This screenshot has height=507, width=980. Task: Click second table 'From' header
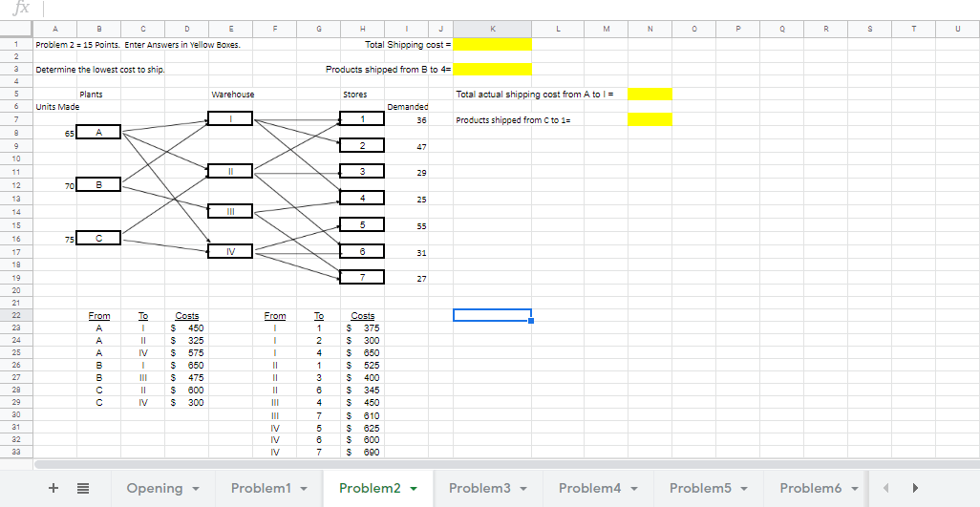pyautogui.click(x=275, y=316)
